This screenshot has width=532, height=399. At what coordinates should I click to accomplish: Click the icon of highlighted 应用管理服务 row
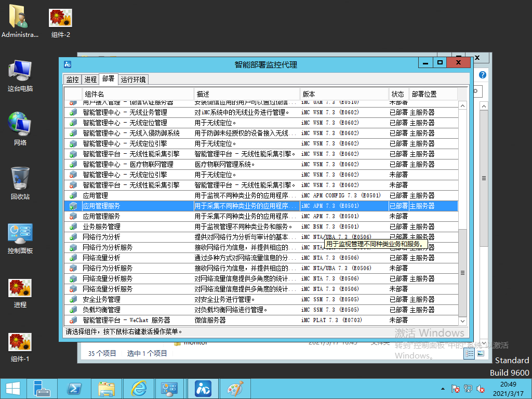[x=73, y=206]
